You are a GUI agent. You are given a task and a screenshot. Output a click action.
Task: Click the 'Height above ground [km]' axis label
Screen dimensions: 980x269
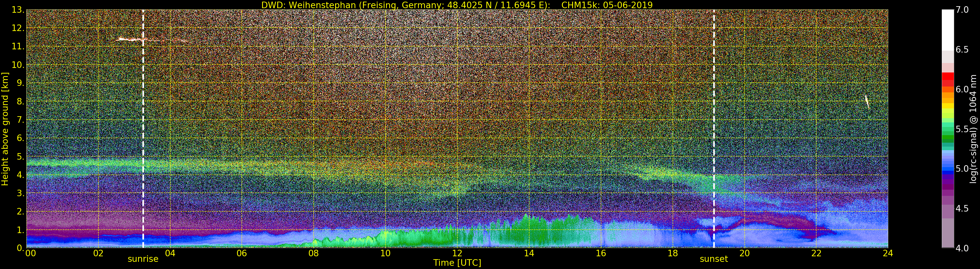click(x=5, y=129)
